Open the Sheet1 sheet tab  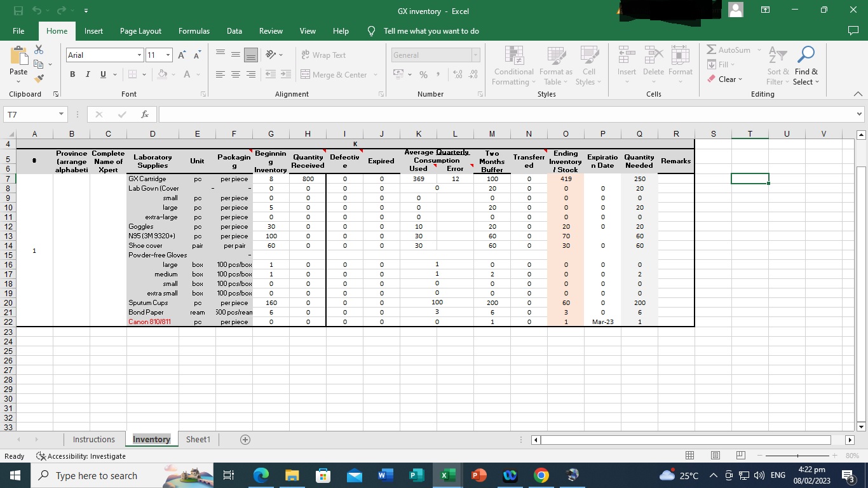(198, 440)
